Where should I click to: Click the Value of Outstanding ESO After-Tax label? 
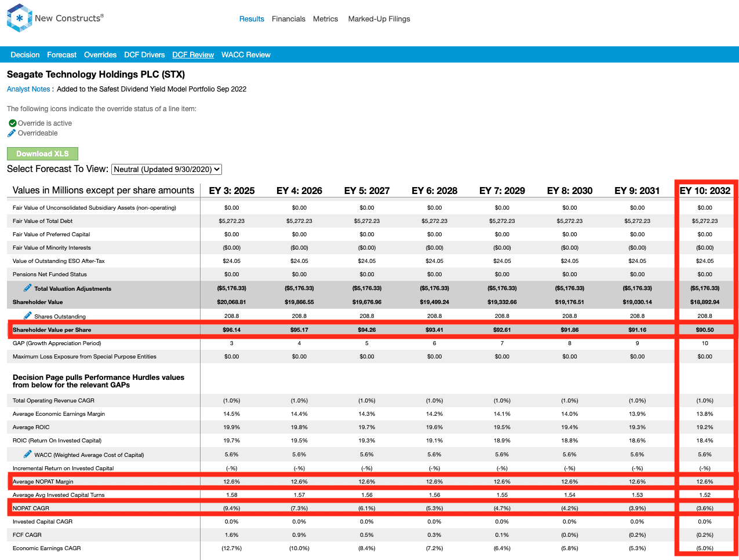(59, 261)
